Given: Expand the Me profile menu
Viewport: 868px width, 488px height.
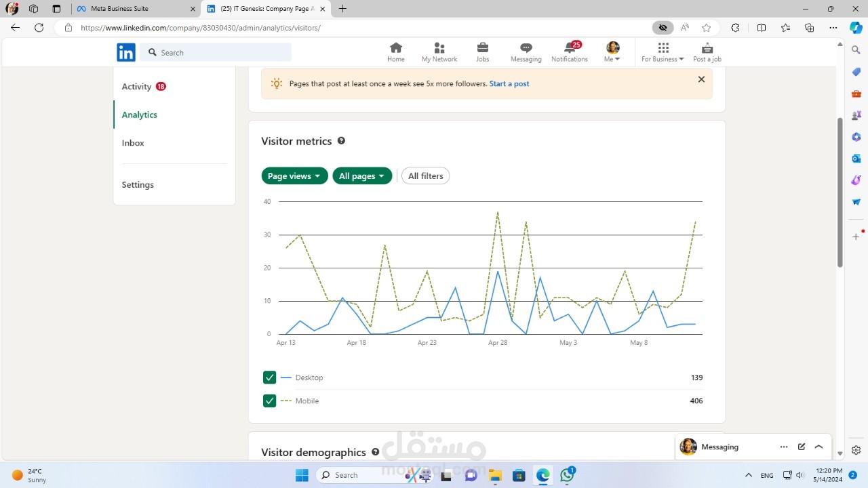Looking at the screenshot, I should 612,52.
